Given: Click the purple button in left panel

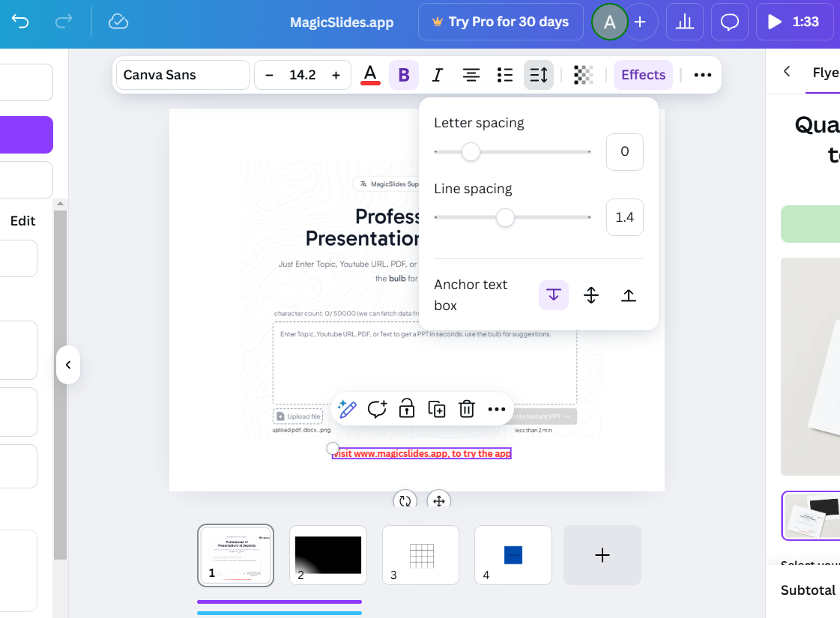Looking at the screenshot, I should [x=26, y=135].
